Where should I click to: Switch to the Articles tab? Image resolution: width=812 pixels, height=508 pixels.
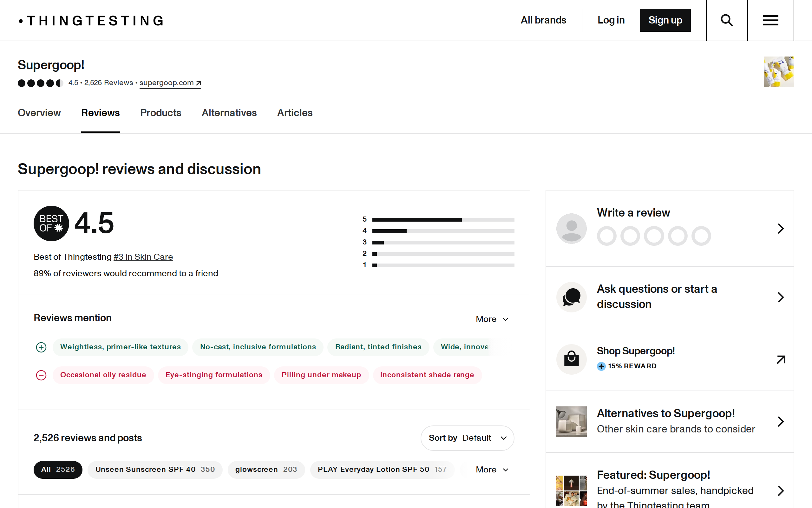pos(295,113)
